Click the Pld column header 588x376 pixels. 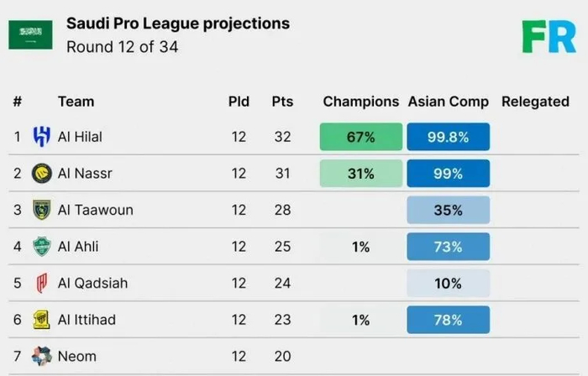coord(239,102)
